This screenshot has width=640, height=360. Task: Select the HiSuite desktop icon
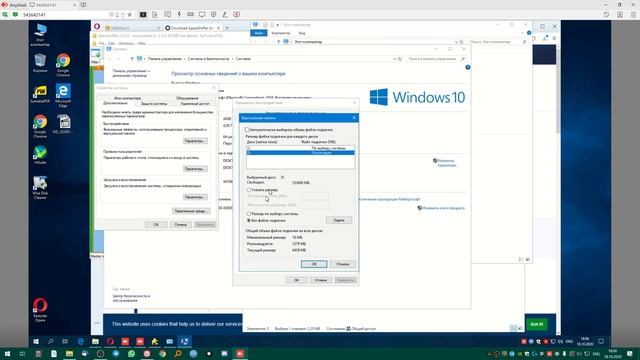(x=40, y=155)
